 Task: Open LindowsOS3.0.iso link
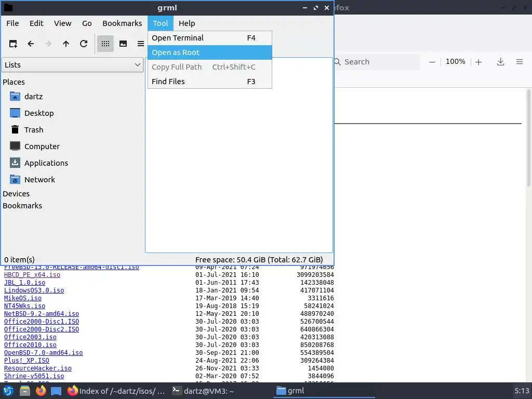click(x=34, y=290)
